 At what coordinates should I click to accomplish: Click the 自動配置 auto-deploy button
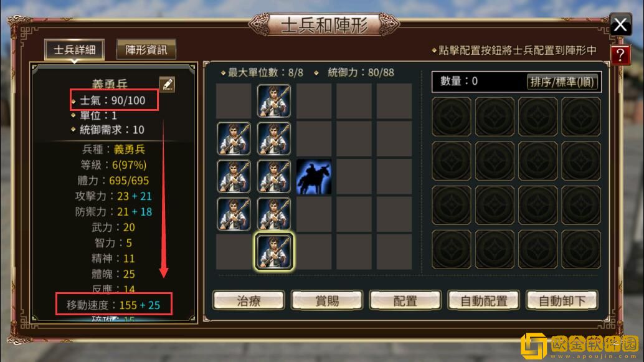pyautogui.click(x=483, y=301)
